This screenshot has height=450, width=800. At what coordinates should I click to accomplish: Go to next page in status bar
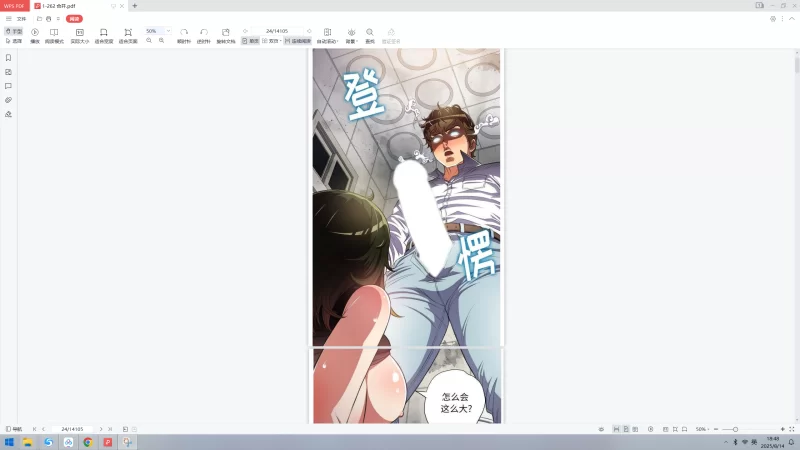[x=101, y=429]
